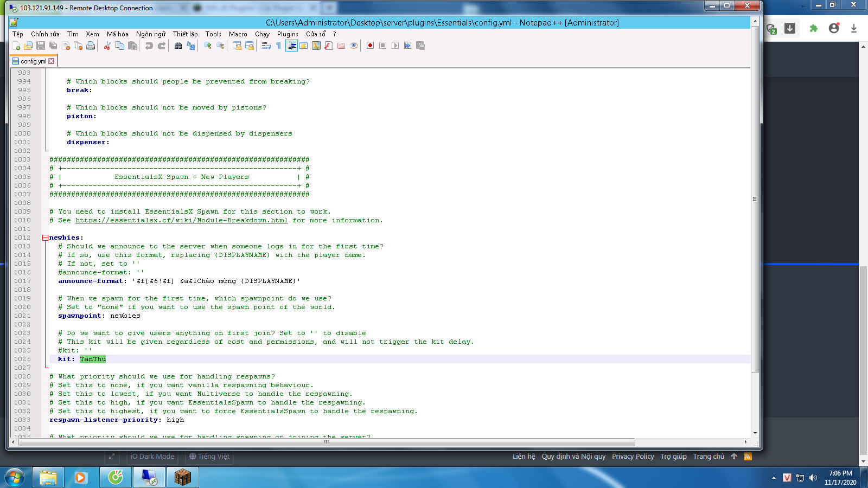This screenshot has height=488, width=868.
Task: Click the horizontal scrollbar of the editor
Action: point(325,442)
